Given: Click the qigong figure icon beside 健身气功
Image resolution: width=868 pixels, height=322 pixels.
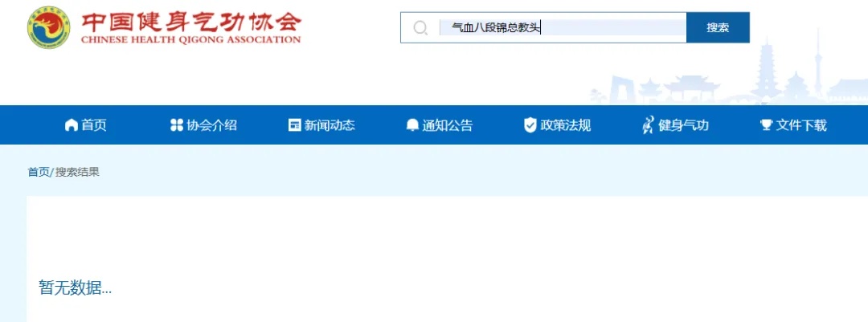Looking at the screenshot, I should (648, 125).
